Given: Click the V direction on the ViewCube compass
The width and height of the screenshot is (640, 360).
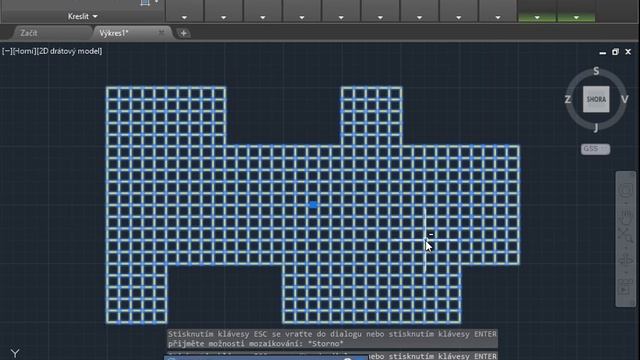Looking at the screenshot, I should coord(624,100).
